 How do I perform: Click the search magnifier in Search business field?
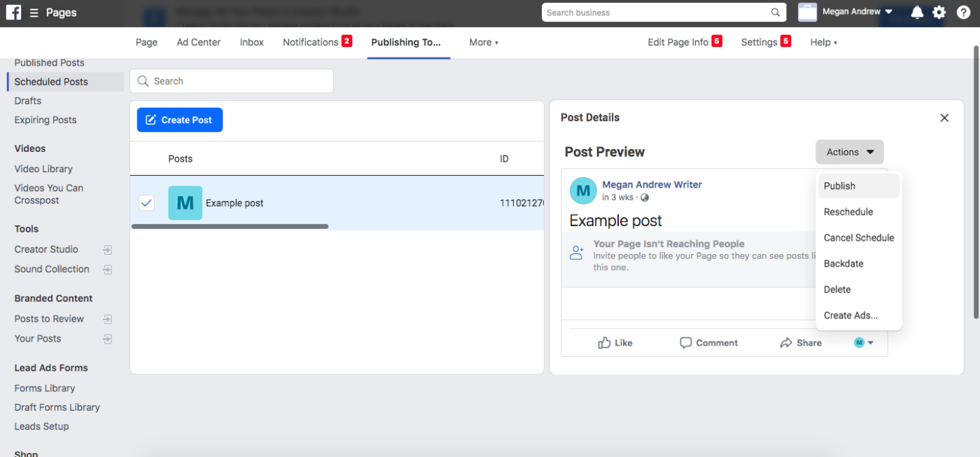774,12
